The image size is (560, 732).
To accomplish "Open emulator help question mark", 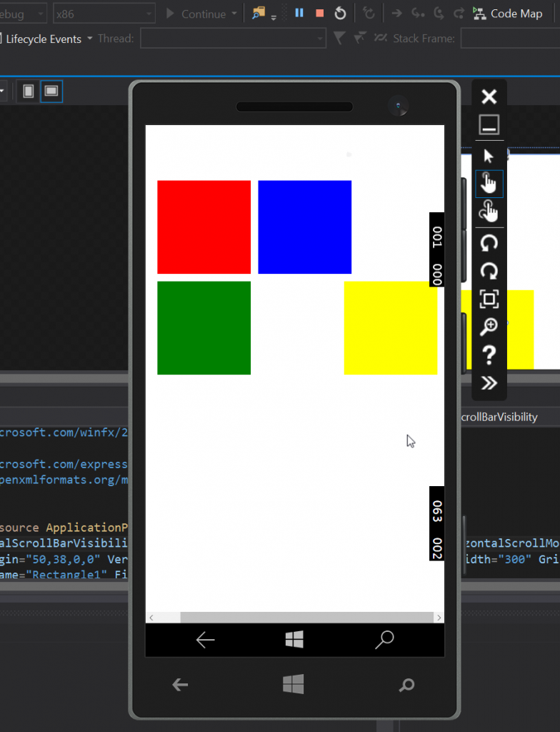I will (x=489, y=355).
